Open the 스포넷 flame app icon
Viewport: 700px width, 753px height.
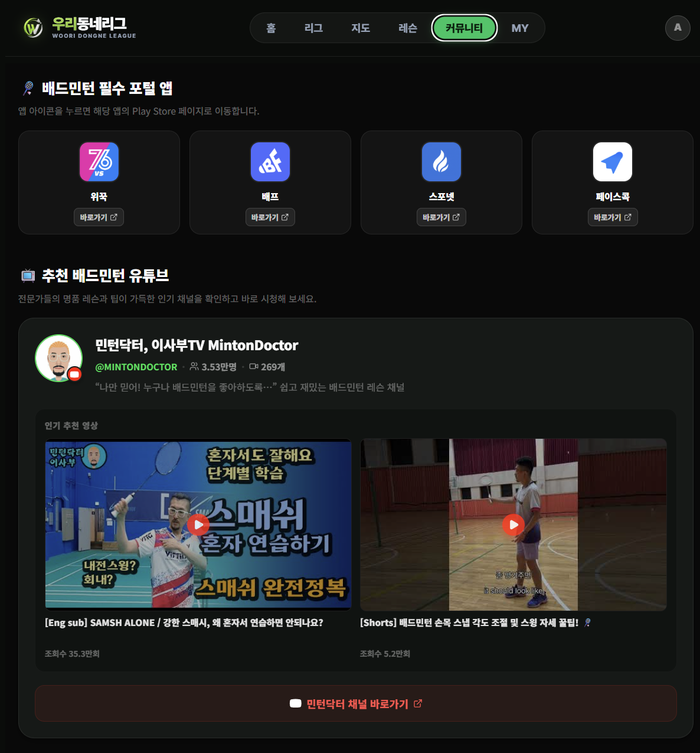pyautogui.click(x=441, y=162)
